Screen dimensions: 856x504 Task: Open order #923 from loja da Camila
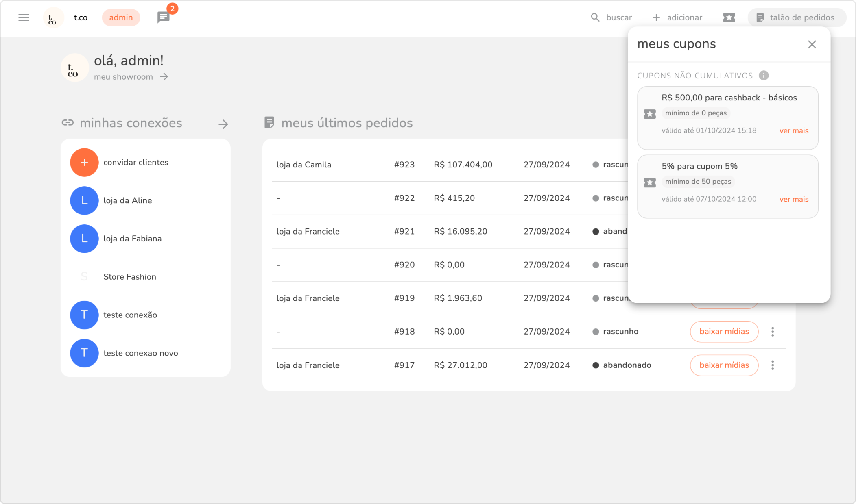404,165
